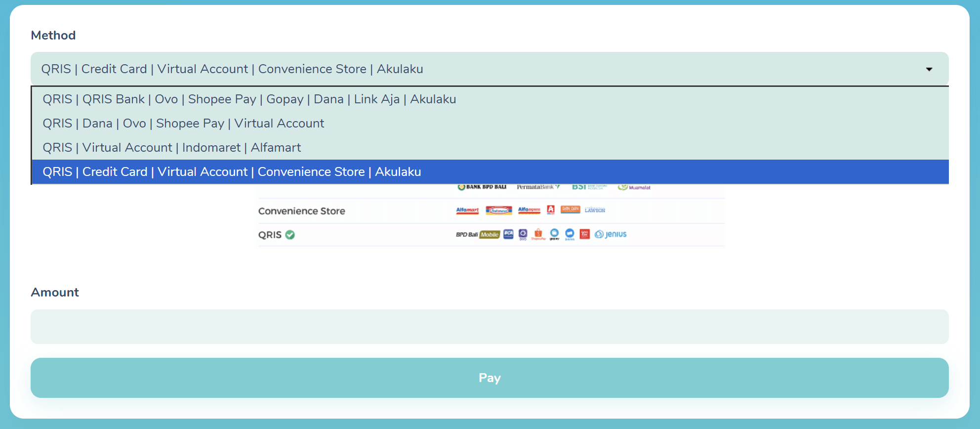The height and width of the screenshot is (429, 980).
Task: Click the green QRIS checkmark
Action: 290,235
